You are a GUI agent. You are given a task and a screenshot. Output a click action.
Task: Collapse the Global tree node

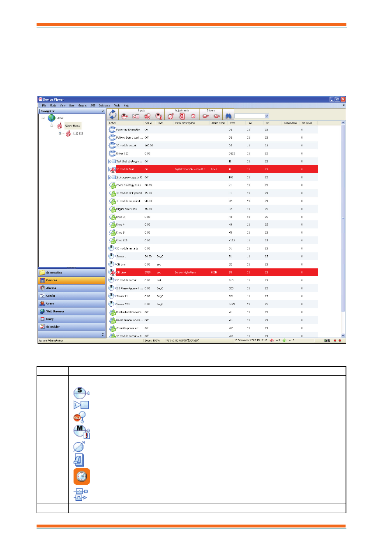(x=43, y=118)
